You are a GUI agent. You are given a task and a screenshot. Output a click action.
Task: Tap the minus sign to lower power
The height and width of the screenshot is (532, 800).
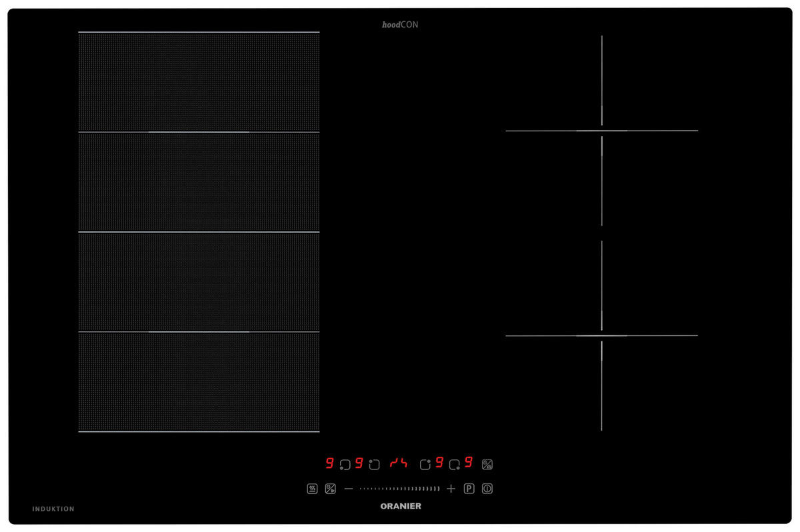coord(348,489)
